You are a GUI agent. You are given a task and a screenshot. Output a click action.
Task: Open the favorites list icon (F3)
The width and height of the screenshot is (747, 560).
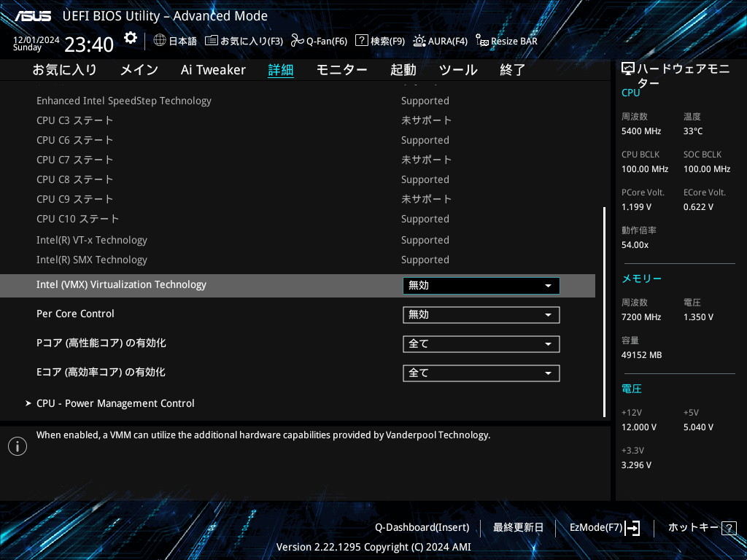coord(211,41)
